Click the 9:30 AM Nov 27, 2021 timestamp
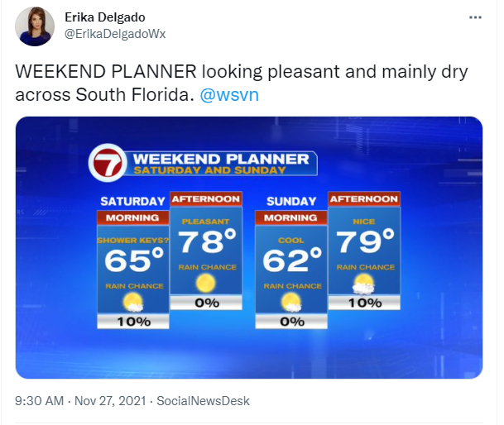The width and height of the screenshot is (504, 425). click(80, 401)
